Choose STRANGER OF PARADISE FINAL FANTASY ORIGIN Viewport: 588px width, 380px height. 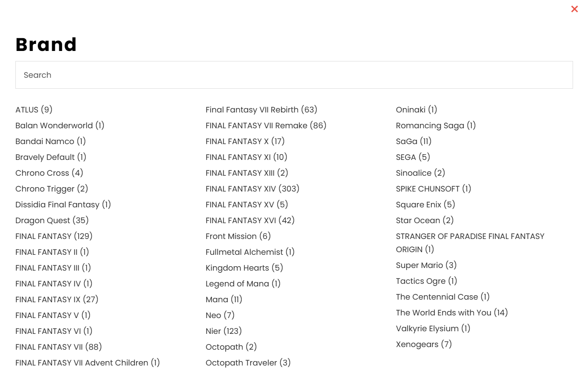click(x=470, y=243)
